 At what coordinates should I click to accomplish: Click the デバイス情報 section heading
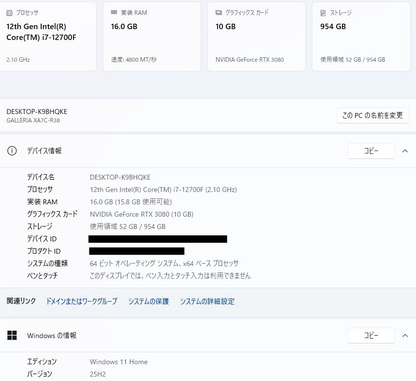click(x=44, y=151)
